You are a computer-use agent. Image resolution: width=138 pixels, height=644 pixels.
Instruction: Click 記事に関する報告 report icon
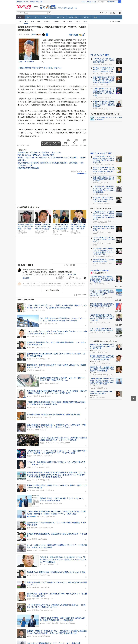click(x=24, y=145)
